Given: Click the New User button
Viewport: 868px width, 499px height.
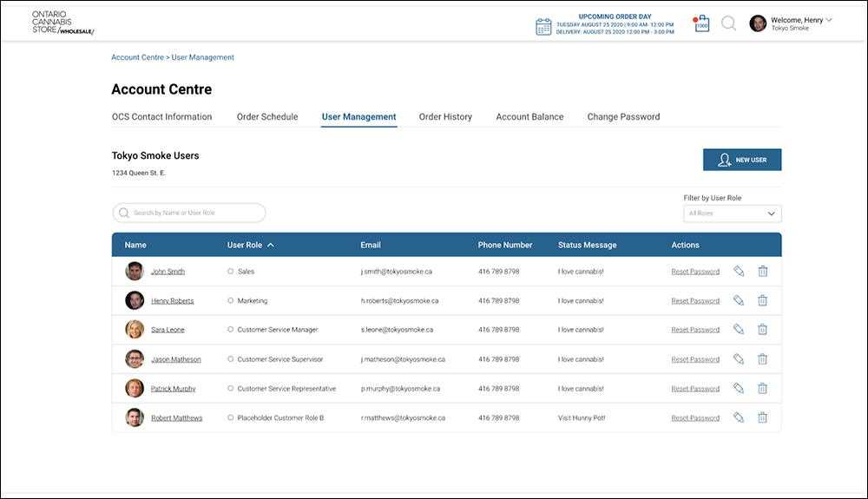Looking at the screenshot, I should [742, 160].
